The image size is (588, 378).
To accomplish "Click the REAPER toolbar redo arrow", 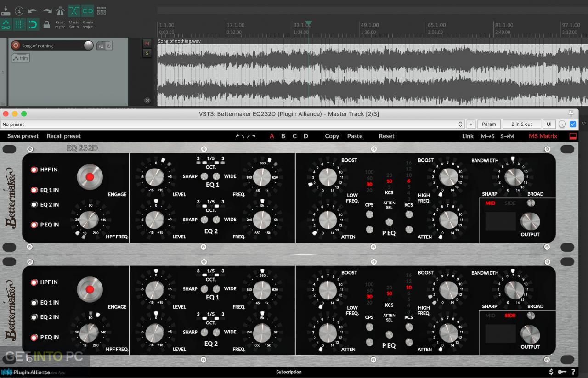I will [x=46, y=11].
